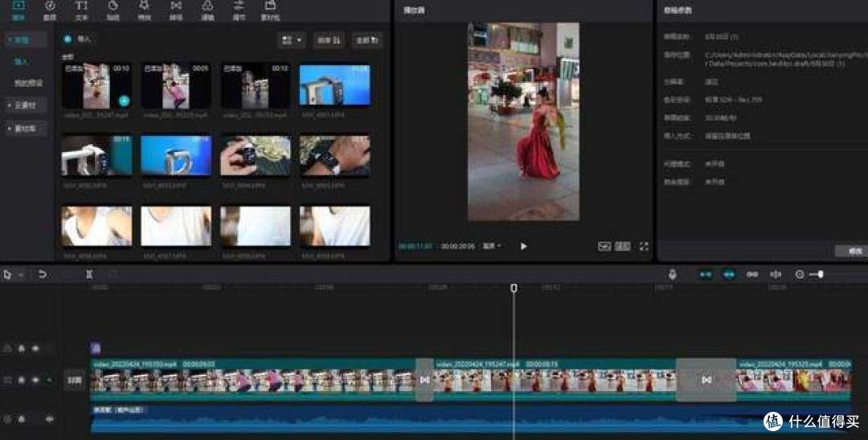This screenshot has width=868, height=440.
Task: Open the cursor tool mode dropdown arrow
Action: [x=21, y=275]
